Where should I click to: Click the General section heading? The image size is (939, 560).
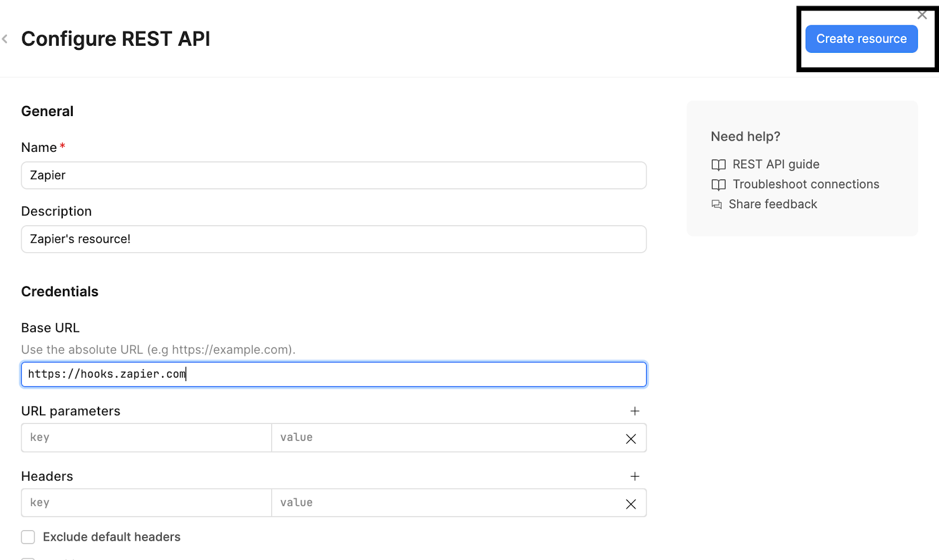48,111
